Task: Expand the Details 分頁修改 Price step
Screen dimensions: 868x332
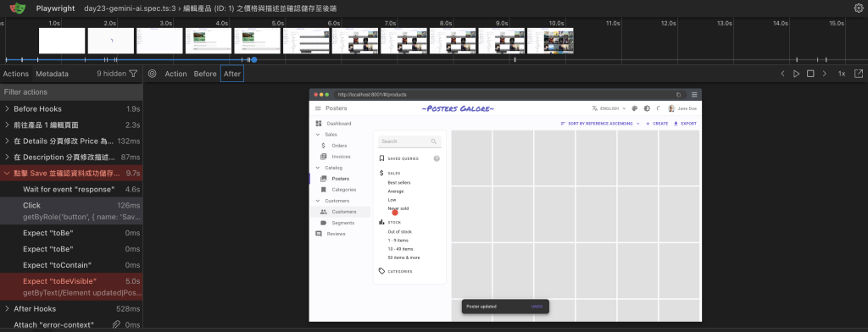Action: pyautogui.click(x=7, y=141)
